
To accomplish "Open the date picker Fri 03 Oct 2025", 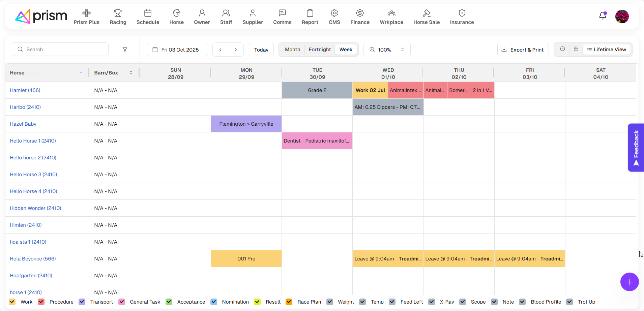I will pos(177,50).
